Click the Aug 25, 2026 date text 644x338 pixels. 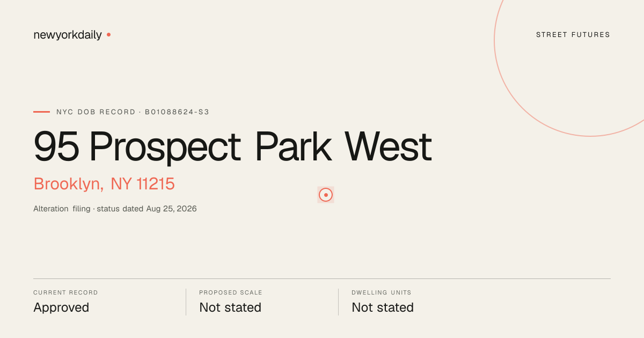pos(172,209)
